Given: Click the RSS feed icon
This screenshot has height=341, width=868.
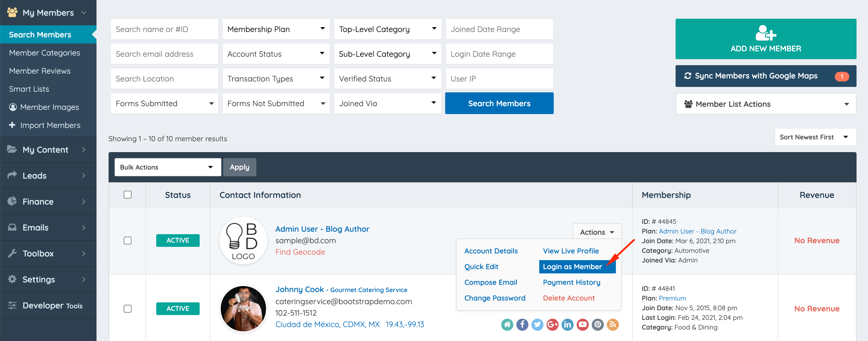Looking at the screenshot, I should pyautogui.click(x=613, y=324).
